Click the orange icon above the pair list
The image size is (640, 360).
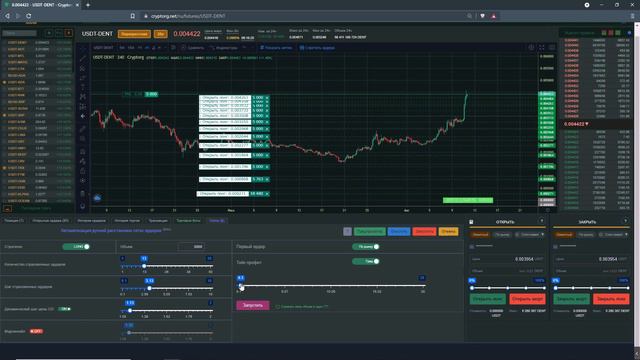point(69,33)
